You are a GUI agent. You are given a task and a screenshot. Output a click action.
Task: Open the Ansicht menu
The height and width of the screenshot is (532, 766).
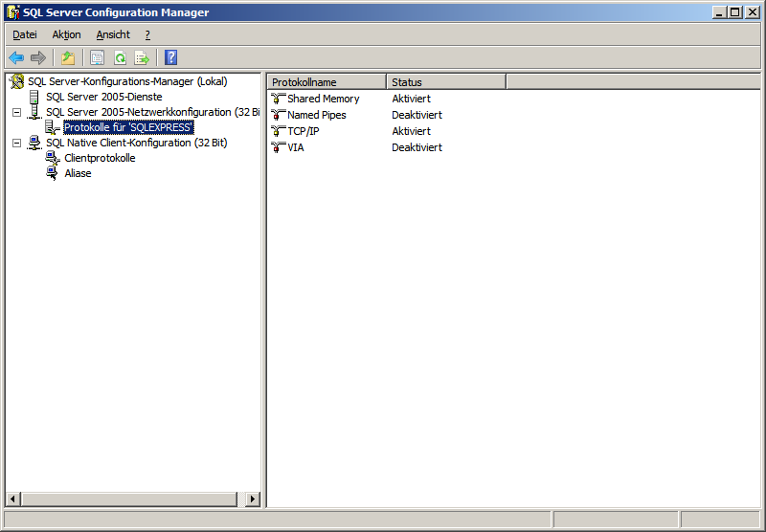113,34
